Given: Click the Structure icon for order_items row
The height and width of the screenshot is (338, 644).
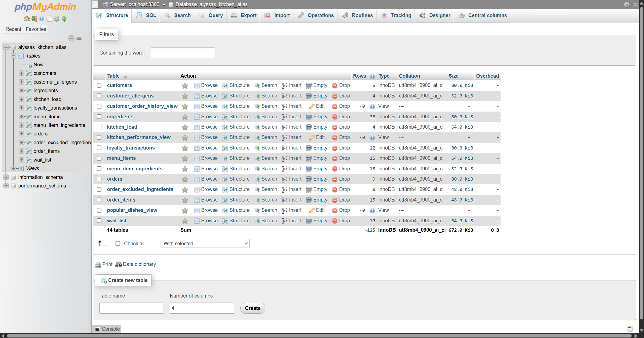Looking at the screenshot, I should 225,200.
